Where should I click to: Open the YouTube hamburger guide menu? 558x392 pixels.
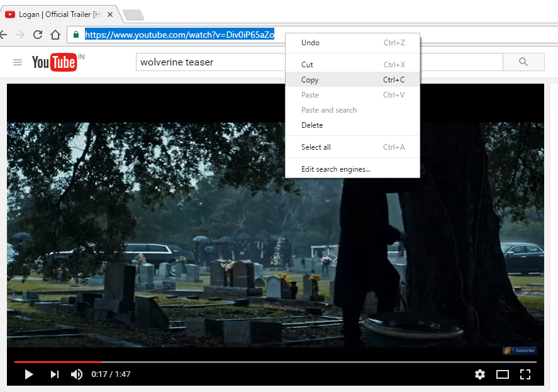(18, 62)
